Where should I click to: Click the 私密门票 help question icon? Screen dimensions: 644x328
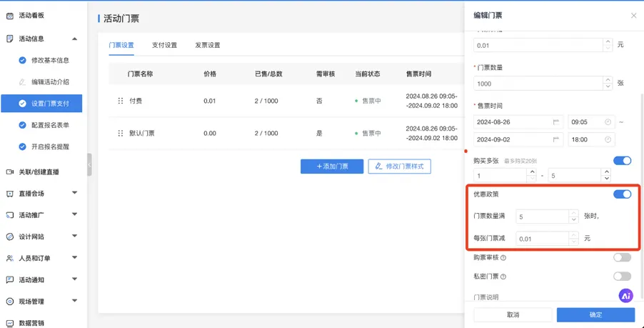(x=503, y=277)
